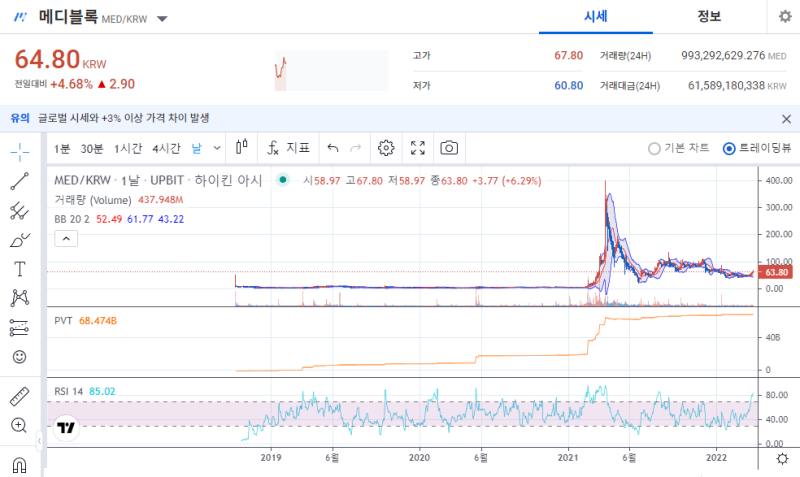
Task: Click the 거래량 (Volume) indicator legend
Action: [x=93, y=200]
